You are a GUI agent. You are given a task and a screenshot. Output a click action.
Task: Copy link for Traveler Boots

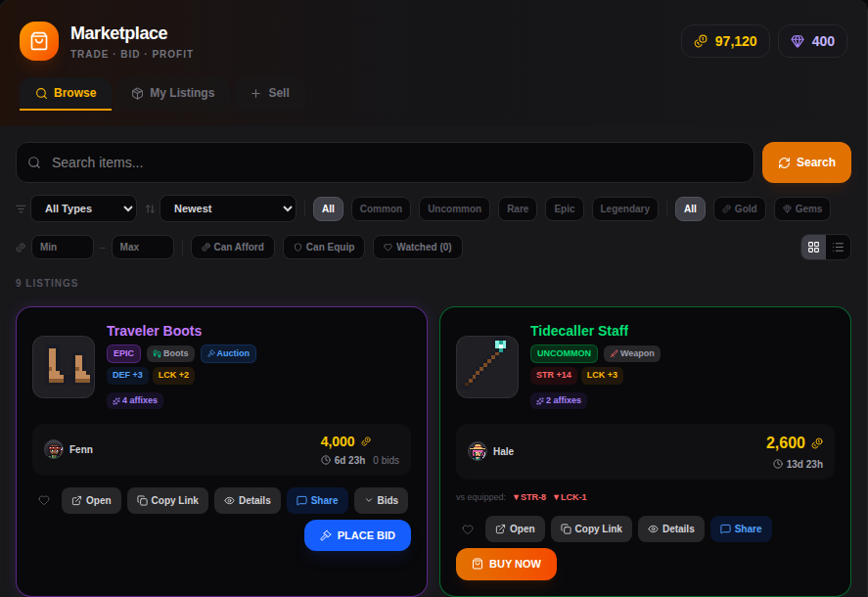point(167,501)
